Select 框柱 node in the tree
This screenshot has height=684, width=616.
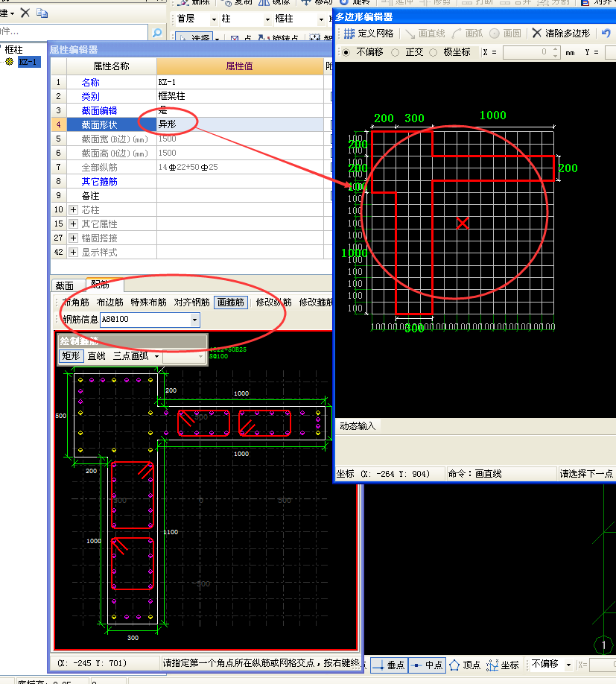(x=13, y=50)
